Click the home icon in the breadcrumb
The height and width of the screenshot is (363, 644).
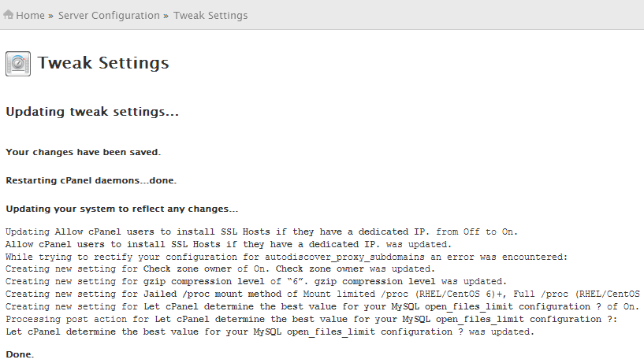[9, 15]
